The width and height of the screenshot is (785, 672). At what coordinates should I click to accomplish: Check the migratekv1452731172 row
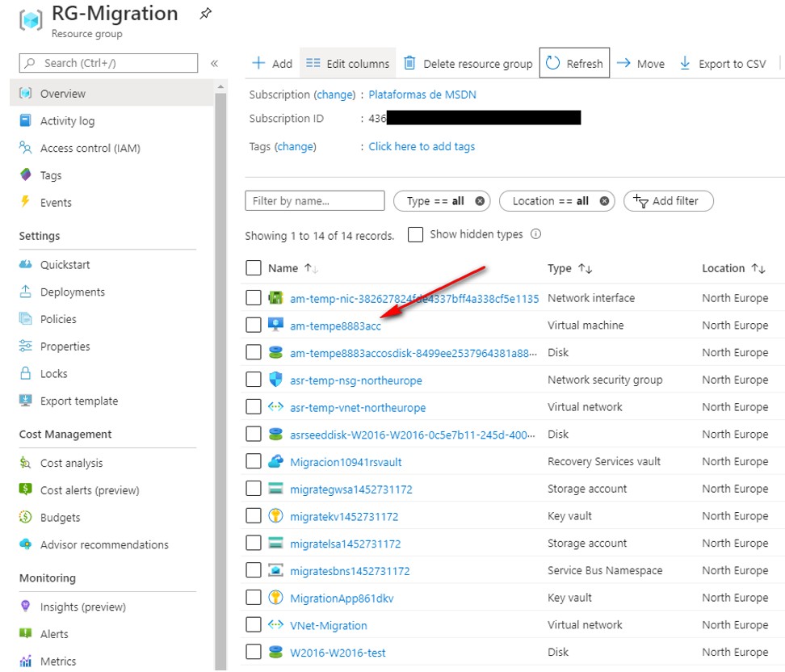254,516
